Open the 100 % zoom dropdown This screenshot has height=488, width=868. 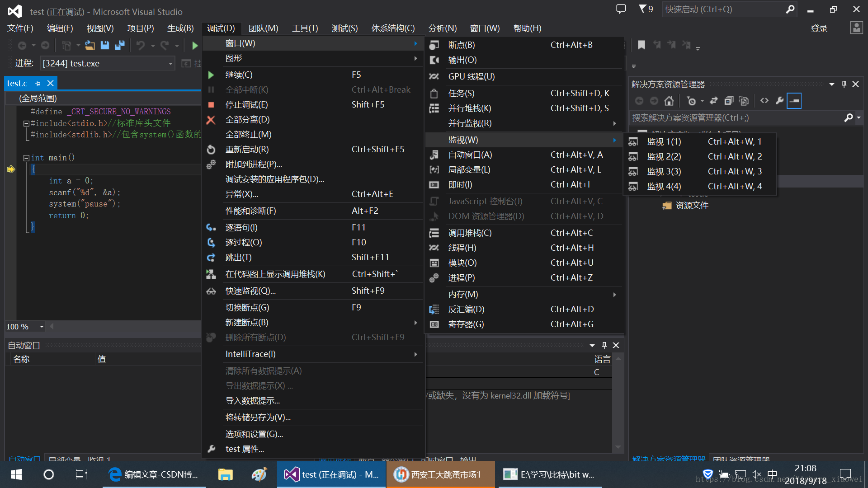pos(42,327)
